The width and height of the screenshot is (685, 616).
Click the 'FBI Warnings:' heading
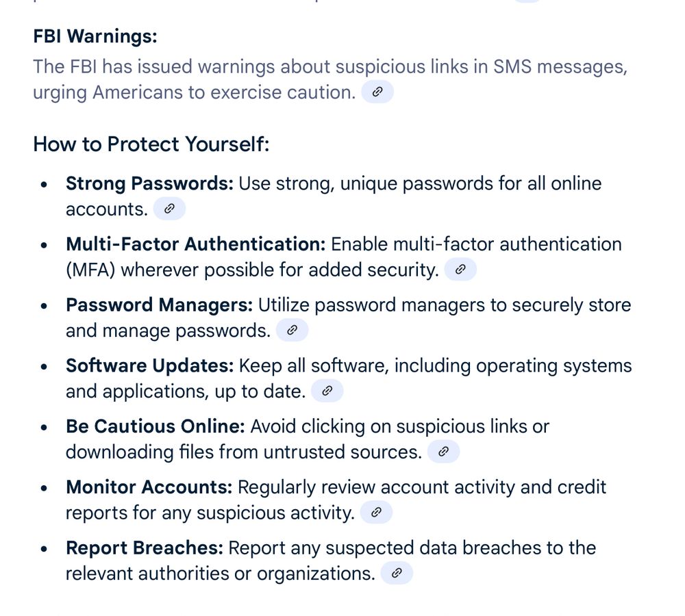pos(95,36)
